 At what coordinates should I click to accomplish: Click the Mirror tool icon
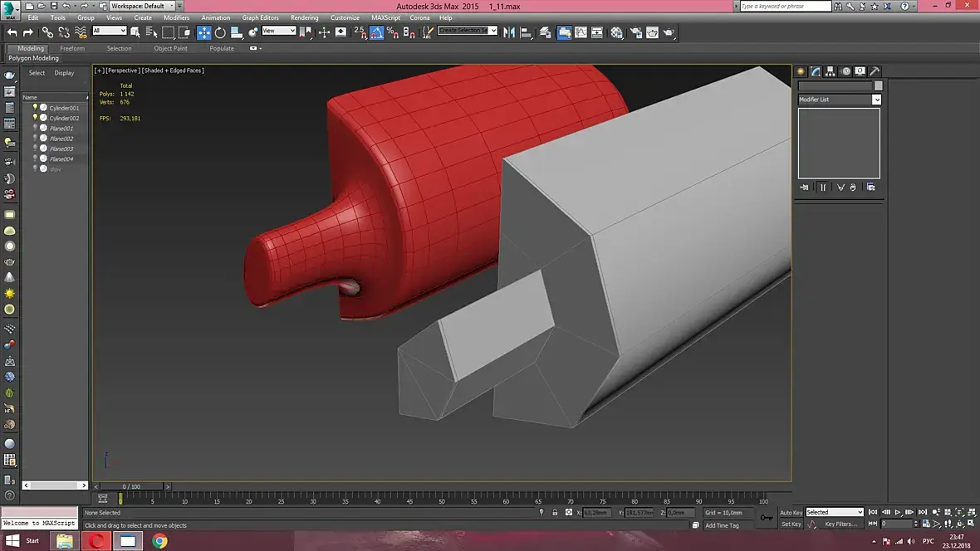pyautogui.click(x=509, y=32)
